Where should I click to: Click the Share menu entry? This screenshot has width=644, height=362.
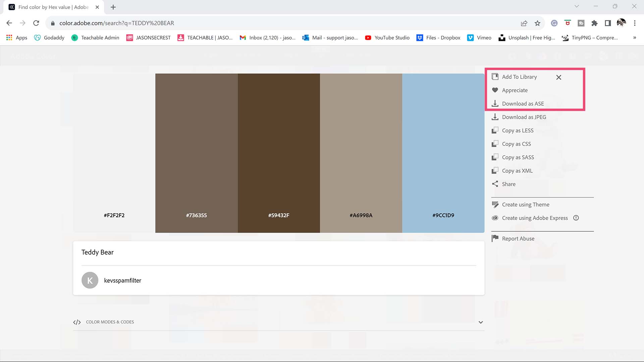(x=508, y=184)
